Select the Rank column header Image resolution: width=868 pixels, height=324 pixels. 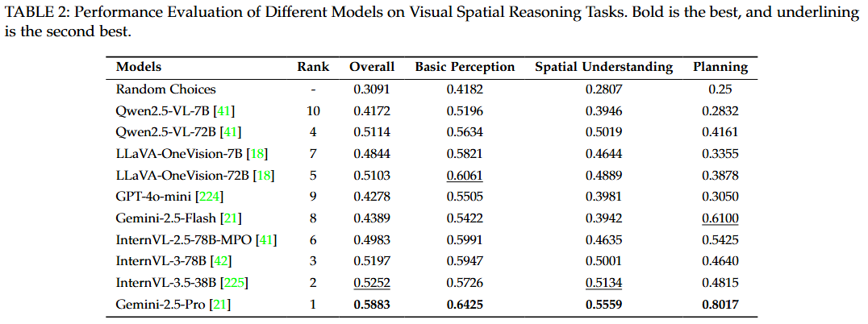click(314, 68)
